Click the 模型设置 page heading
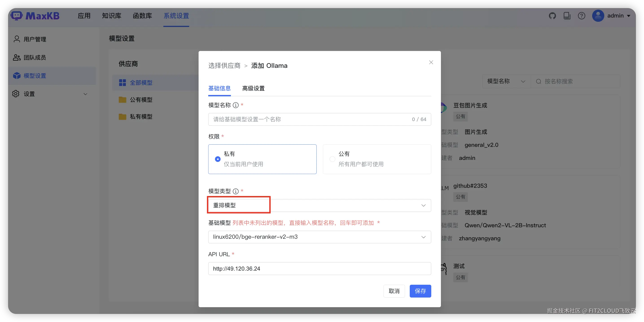 122,39
